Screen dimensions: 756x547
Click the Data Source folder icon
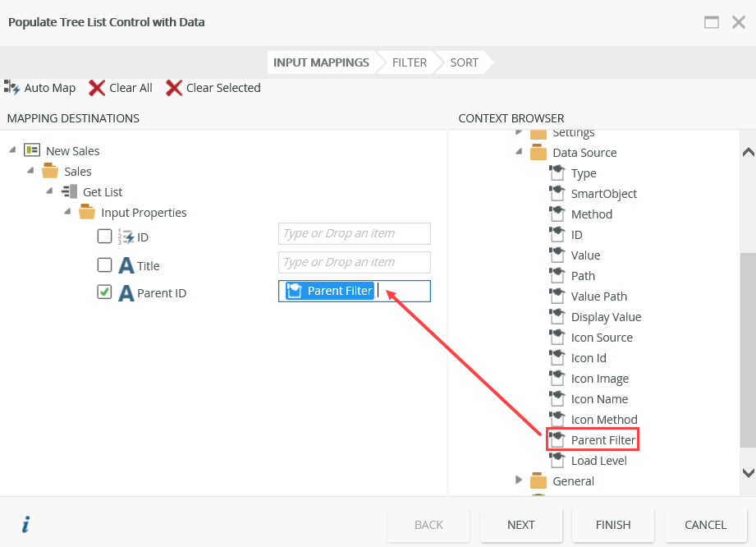tap(538, 153)
